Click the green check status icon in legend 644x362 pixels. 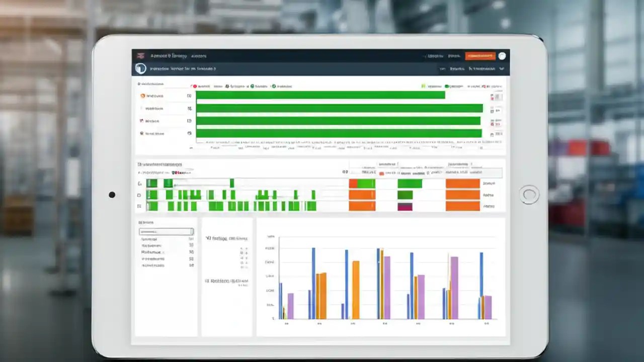point(252,86)
